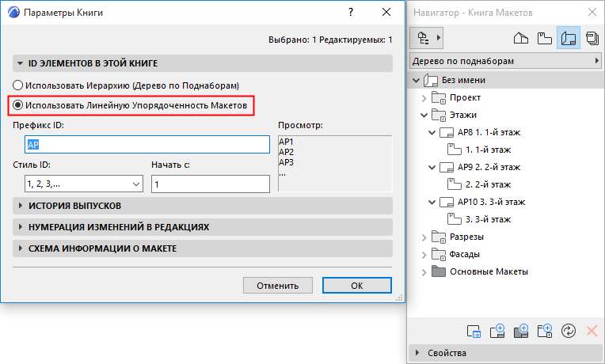This screenshot has height=364, width=605.
Task: Expand the Свойства panel in Navigator
Action: (417, 353)
